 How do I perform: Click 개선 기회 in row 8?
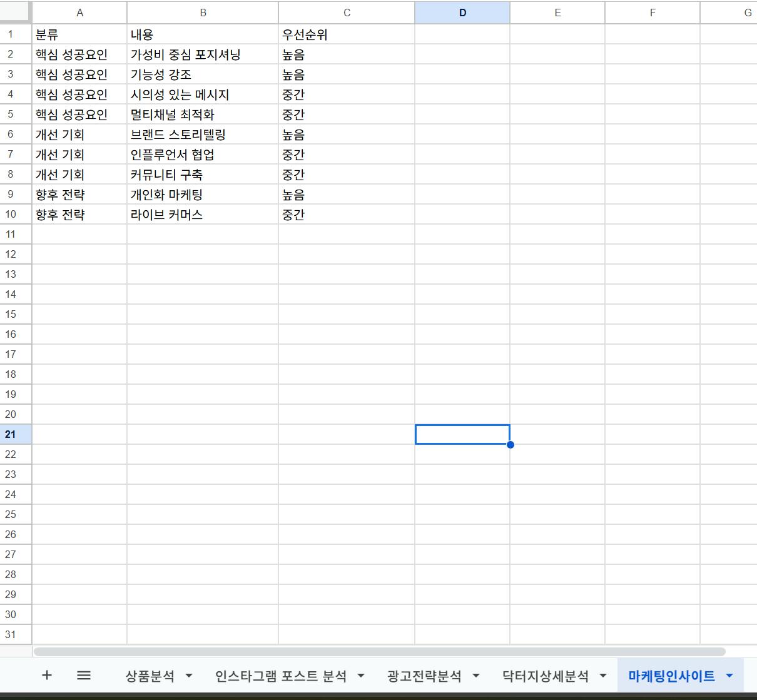pos(79,175)
